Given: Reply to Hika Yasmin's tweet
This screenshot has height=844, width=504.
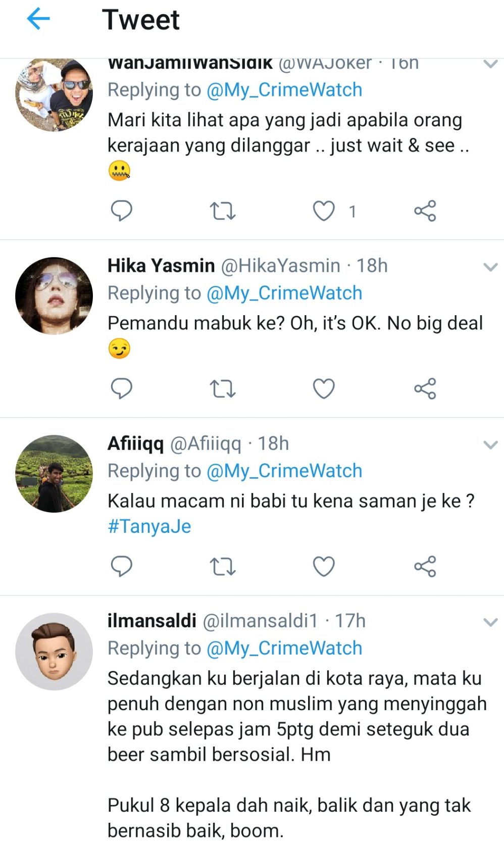Looking at the screenshot, I should pos(121,388).
